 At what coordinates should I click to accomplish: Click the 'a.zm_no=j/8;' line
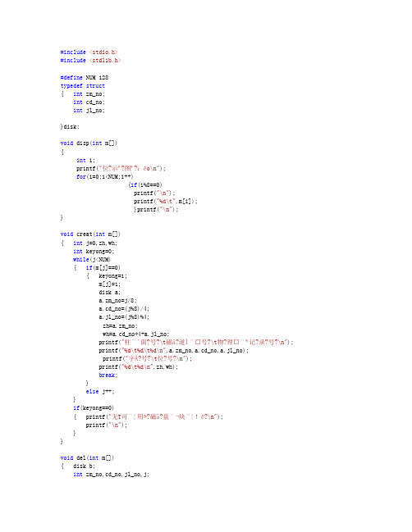[118, 300]
